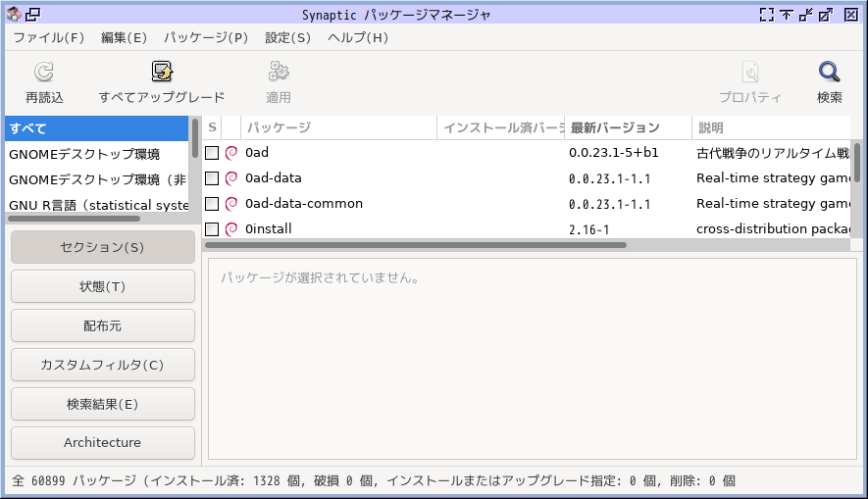Click the Debian swirl icon for 0ad-data
Image resolution: width=868 pixels, height=499 pixels.
coord(231,178)
